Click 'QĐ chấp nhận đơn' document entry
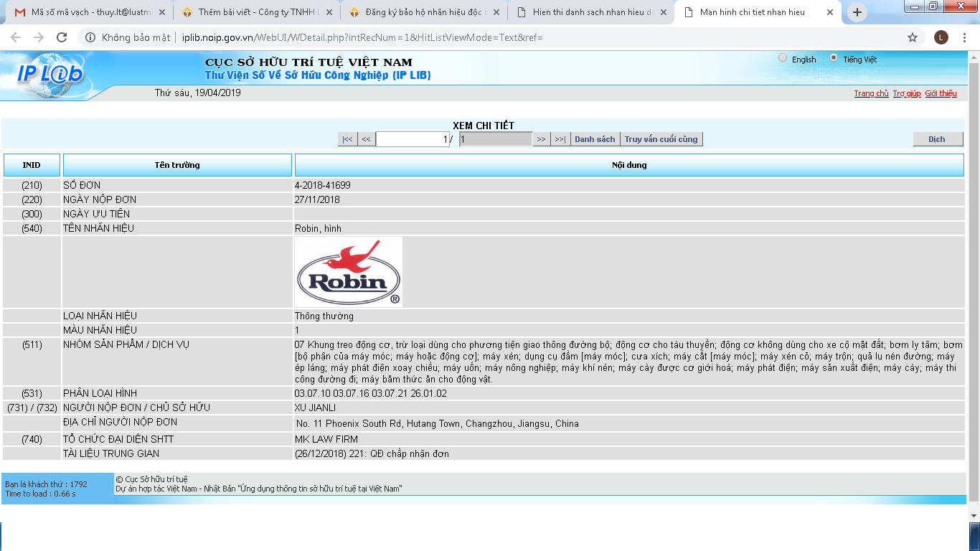This screenshot has height=551, width=980. [x=372, y=453]
